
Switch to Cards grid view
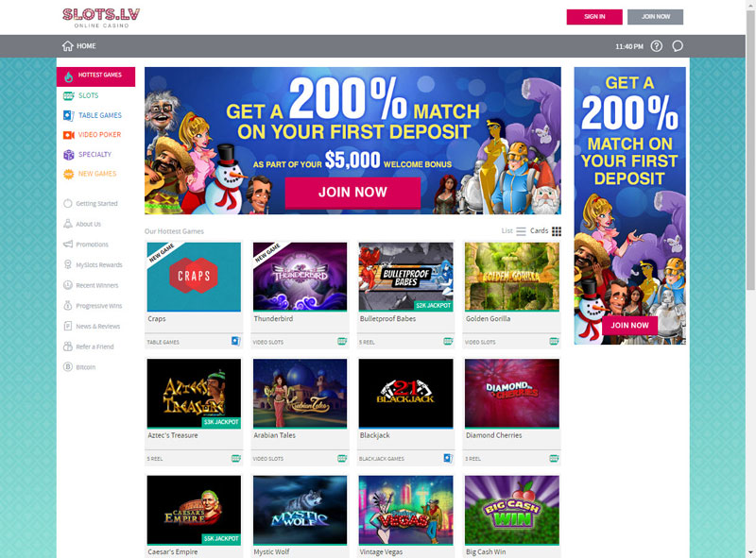coord(546,230)
